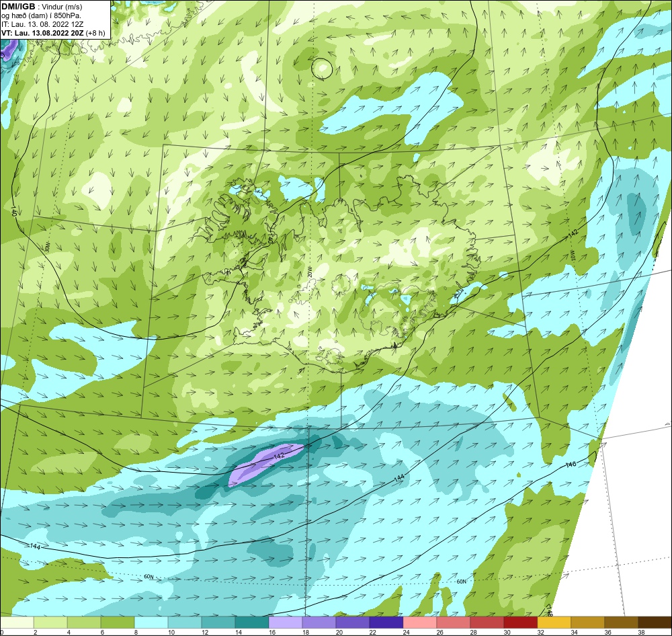Pick the legend swatch between 4 and 6
Screen dimensions: 672x636
pos(84,623)
